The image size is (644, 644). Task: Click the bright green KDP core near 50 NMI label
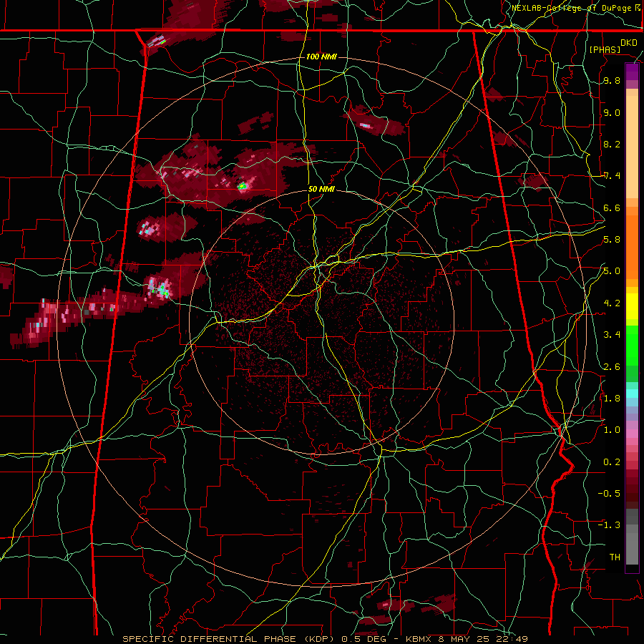(x=242, y=186)
